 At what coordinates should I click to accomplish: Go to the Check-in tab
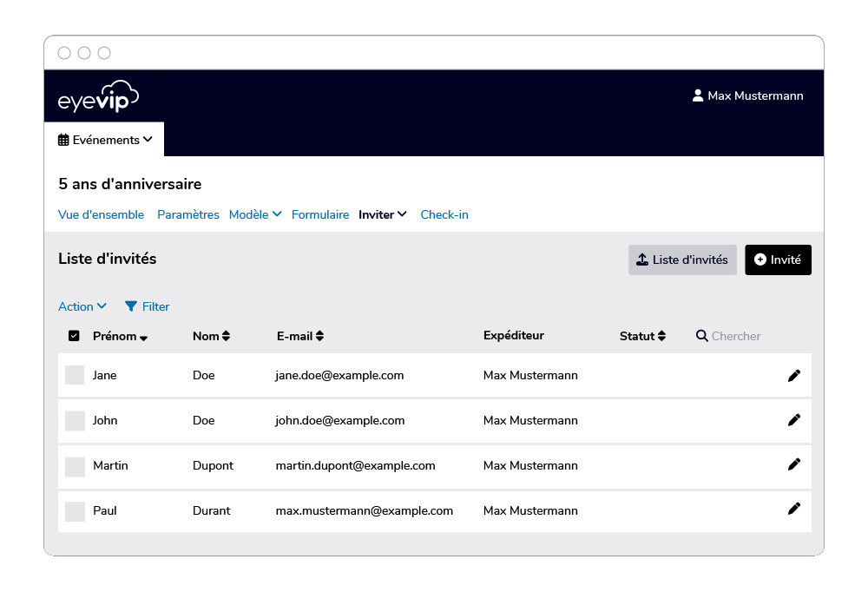[x=444, y=214]
